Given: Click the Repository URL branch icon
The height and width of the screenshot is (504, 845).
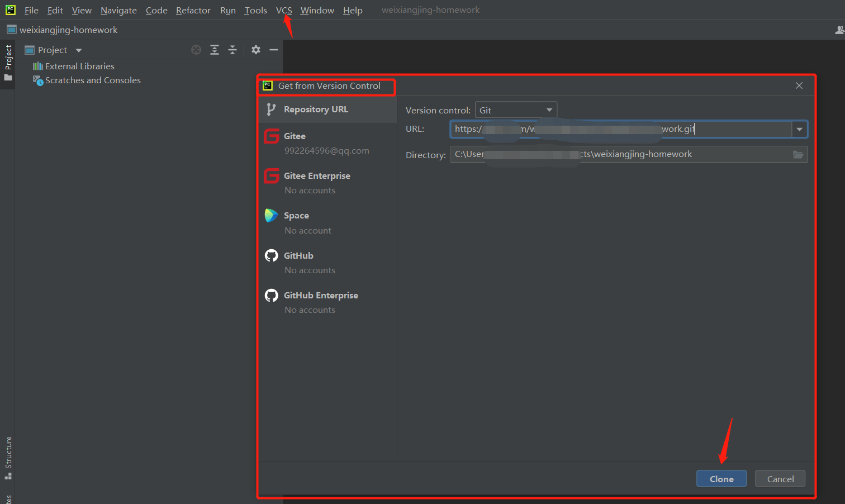Looking at the screenshot, I should (x=271, y=110).
